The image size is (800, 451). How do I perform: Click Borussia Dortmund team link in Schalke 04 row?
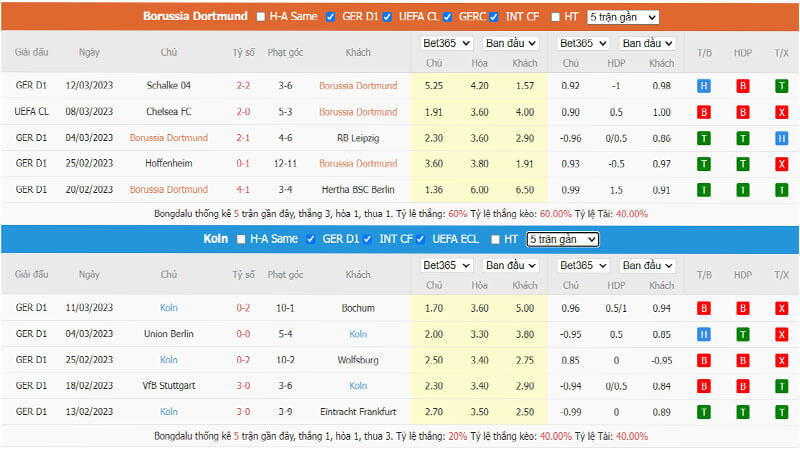pos(358,86)
